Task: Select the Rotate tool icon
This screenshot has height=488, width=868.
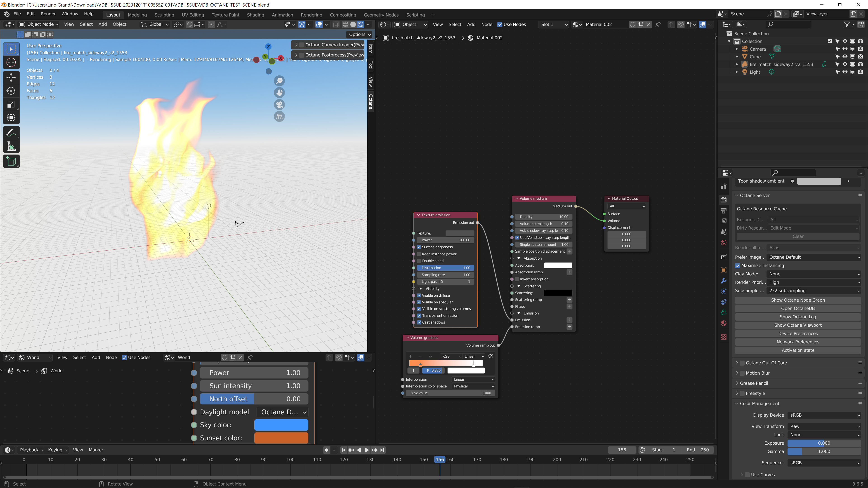Action: pyautogui.click(x=11, y=91)
